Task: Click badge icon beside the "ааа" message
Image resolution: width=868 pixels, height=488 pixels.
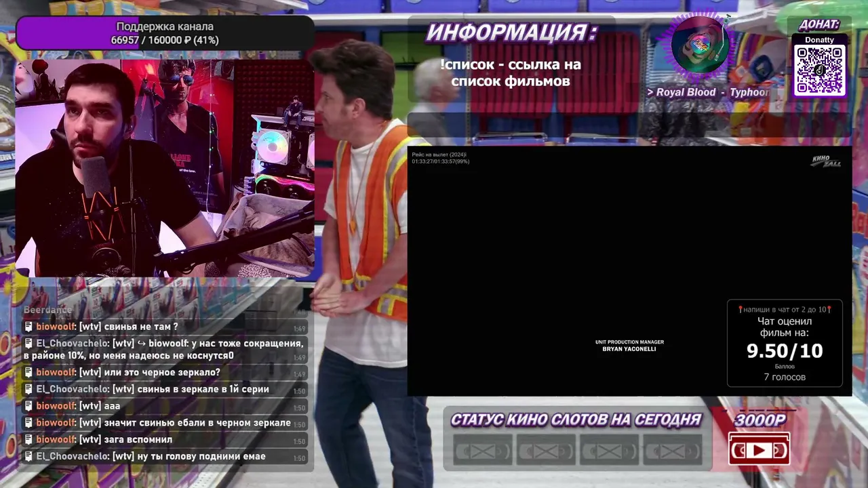Action: (x=28, y=407)
